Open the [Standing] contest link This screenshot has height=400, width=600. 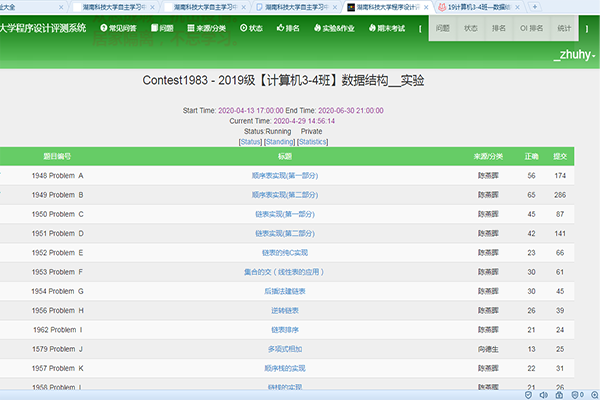coord(283,141)
